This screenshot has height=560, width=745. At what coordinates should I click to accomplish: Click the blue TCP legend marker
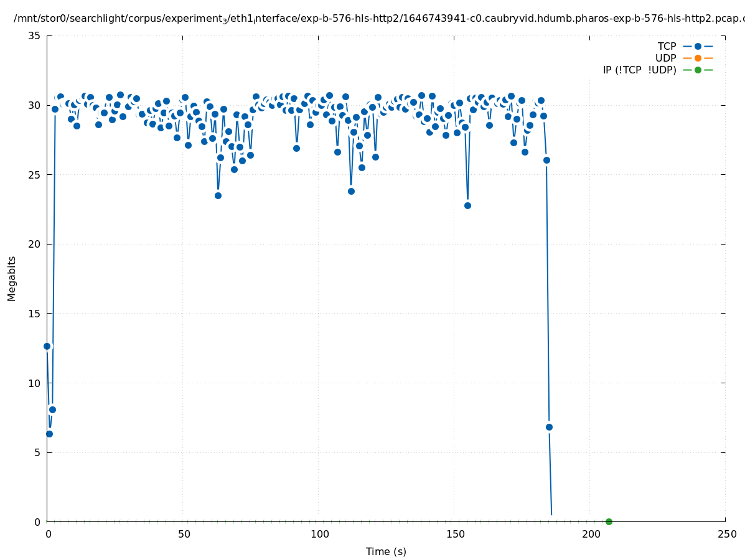coord(698,46)
